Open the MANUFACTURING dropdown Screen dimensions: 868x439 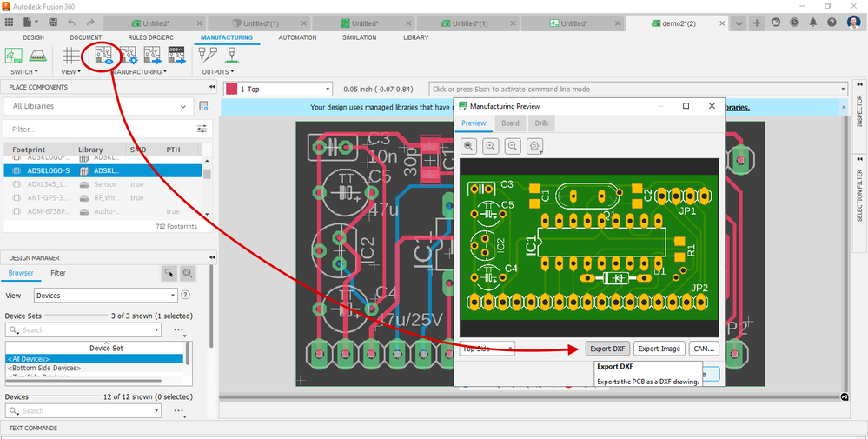(x=139, y=72)
